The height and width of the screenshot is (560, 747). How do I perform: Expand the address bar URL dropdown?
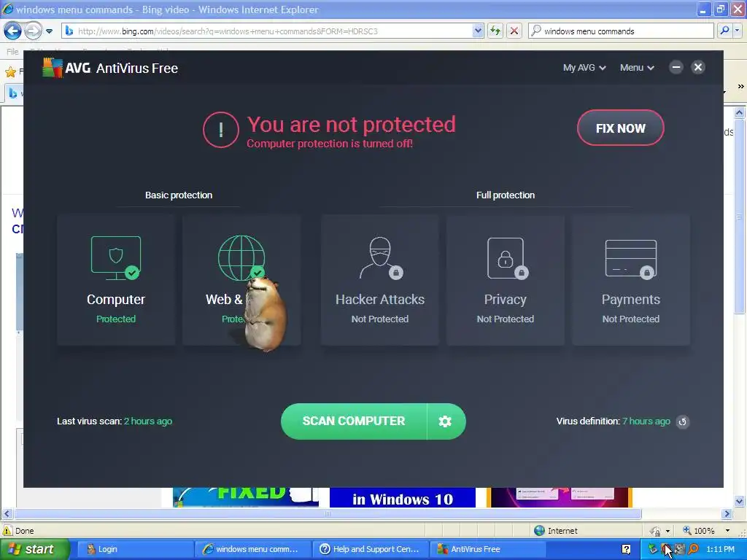coord(478,31)
